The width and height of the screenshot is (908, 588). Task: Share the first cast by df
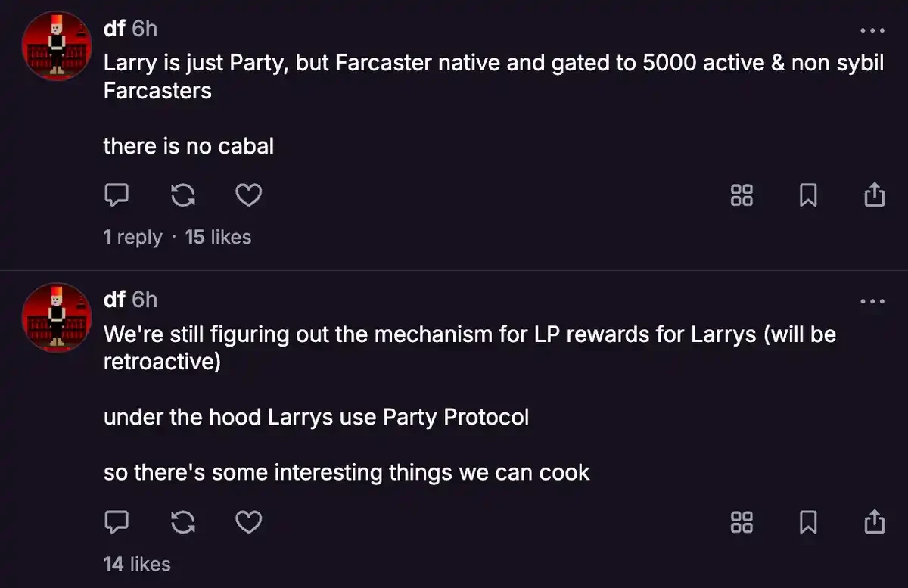(x=874, y=196)
